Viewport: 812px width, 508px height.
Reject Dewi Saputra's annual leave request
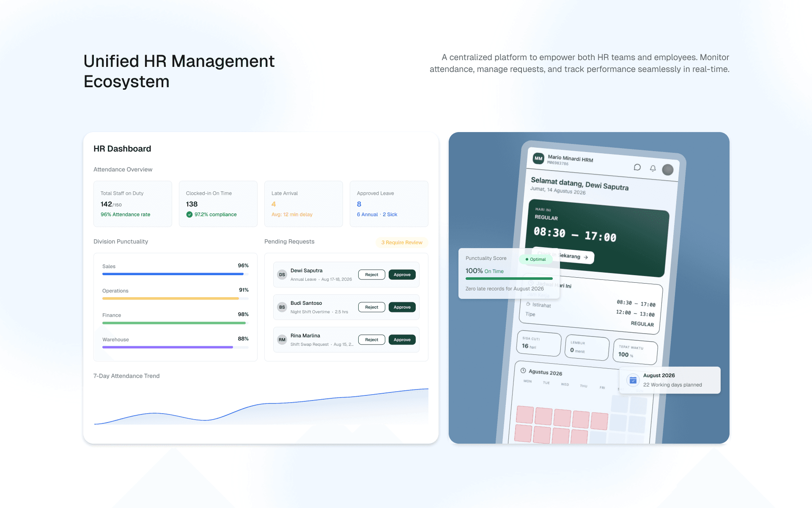[372, 275]
